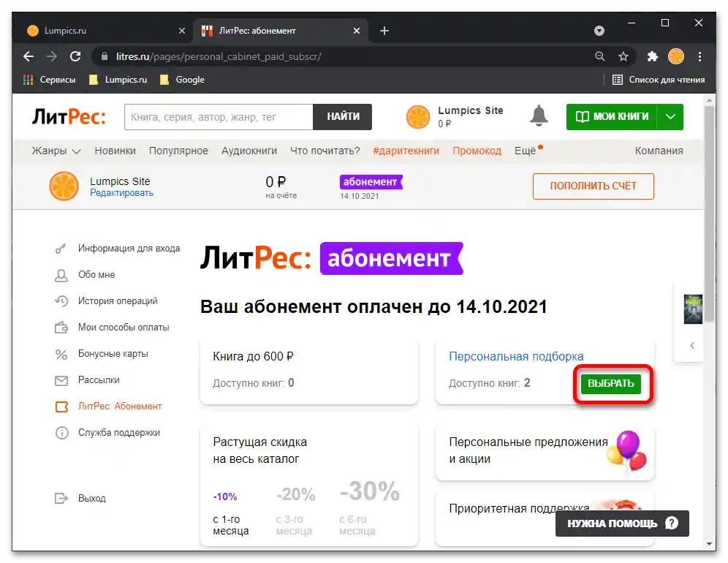
Task: Click the -10% discount label
Action: (x=225, y=496)
